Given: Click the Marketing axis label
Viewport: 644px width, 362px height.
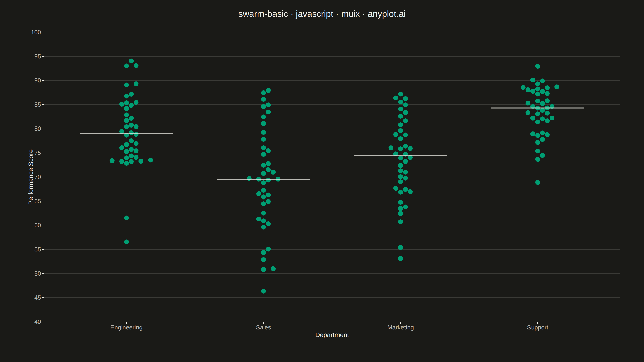Looking at the screenshot, I should (x=400, y=327).
